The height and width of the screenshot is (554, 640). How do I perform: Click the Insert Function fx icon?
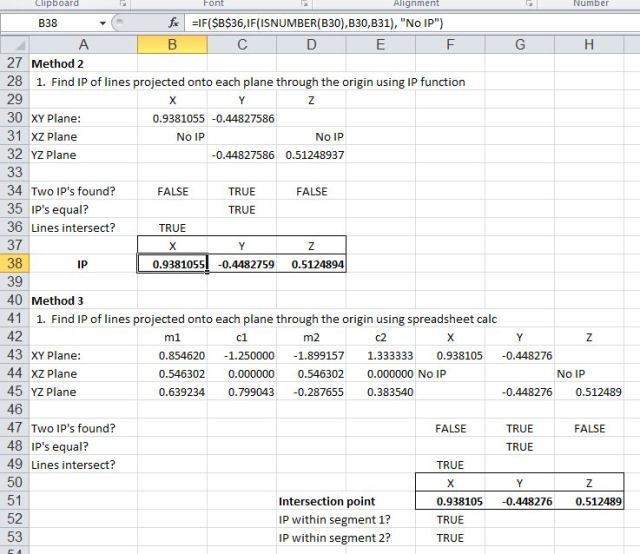[173, 22]
